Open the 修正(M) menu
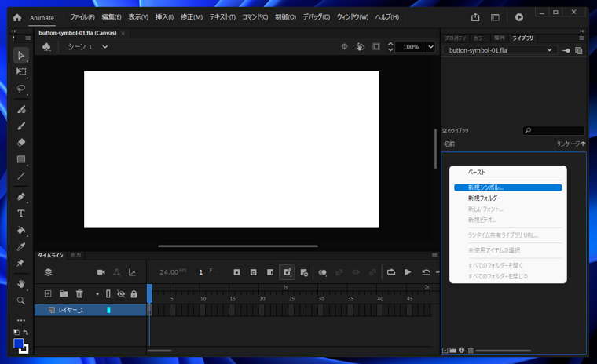The width and height of the screenshot is (597, 364). tap(192, 17)
